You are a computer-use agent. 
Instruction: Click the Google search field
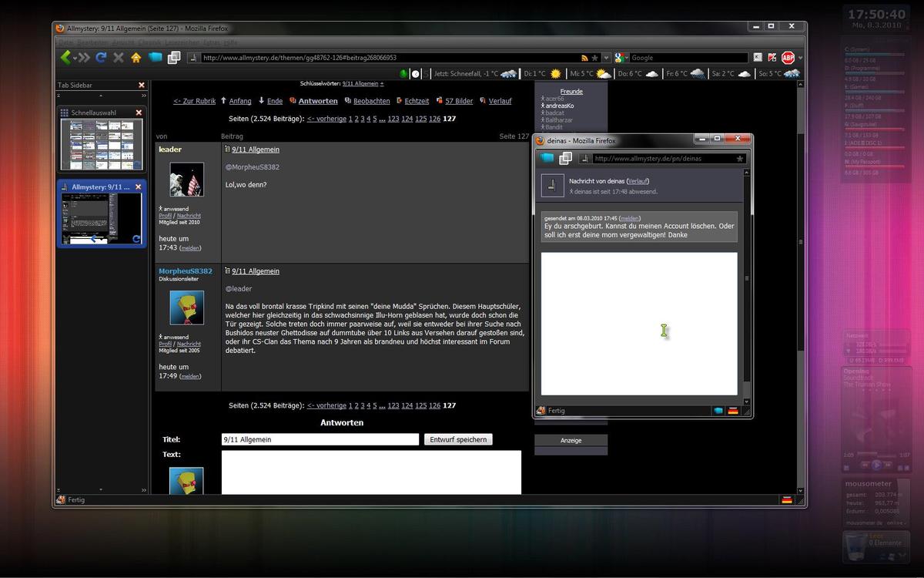(x=688, y=58)
